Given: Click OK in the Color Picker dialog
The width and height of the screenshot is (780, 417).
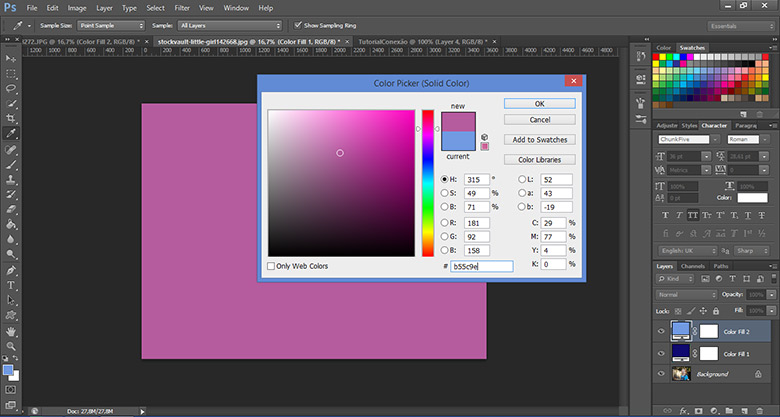Looking at the screenshot, I should point(539,103).
